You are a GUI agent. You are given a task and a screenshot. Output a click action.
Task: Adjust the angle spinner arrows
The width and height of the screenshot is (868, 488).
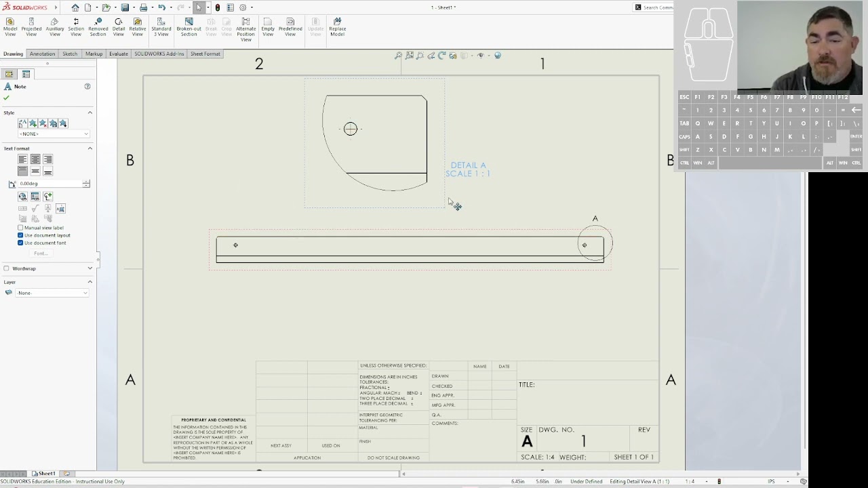pyautogui.click(x=86, y=184)
